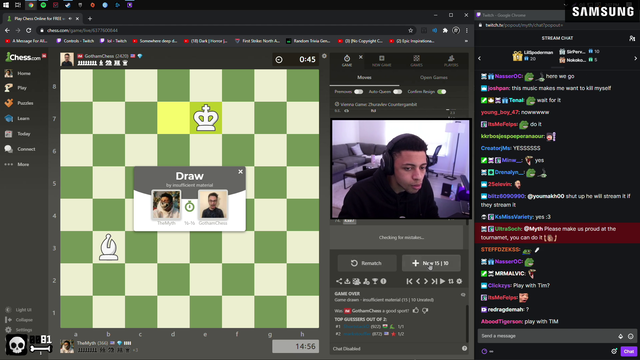
Task: Click the share game icon
Action: click(x=339, y=281)
